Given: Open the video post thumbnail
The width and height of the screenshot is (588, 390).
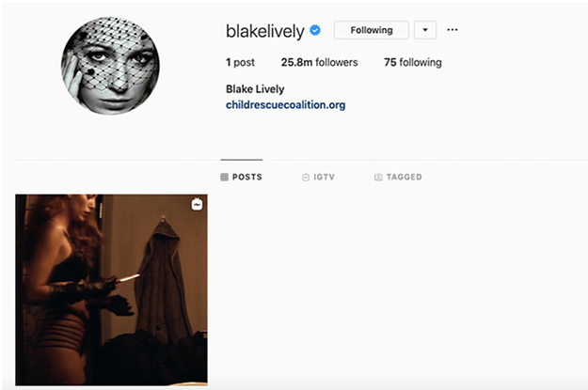Looking at the screenshot, I should 111,290.
